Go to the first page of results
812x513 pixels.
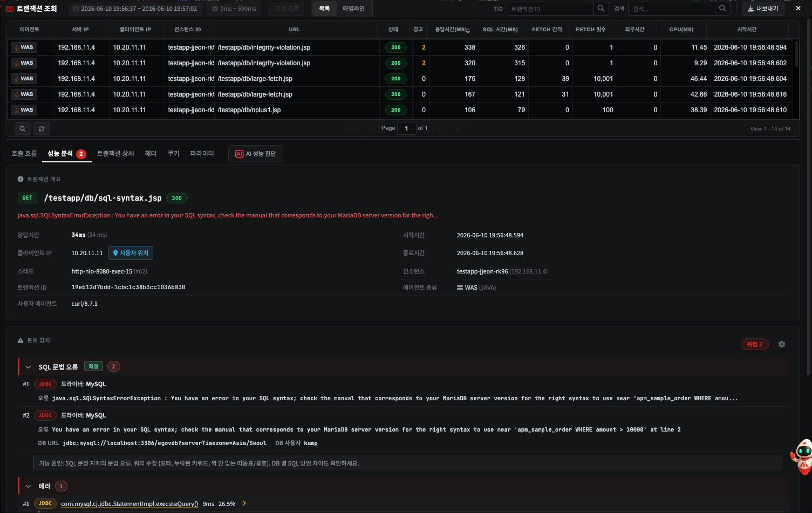pyautogui.click(x=352, y=128)
